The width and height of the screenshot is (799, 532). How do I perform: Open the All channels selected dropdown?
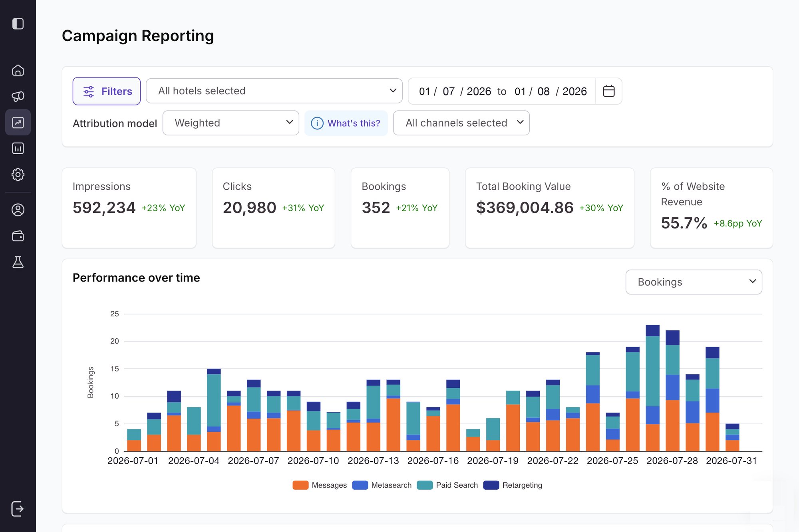(461, 123)
